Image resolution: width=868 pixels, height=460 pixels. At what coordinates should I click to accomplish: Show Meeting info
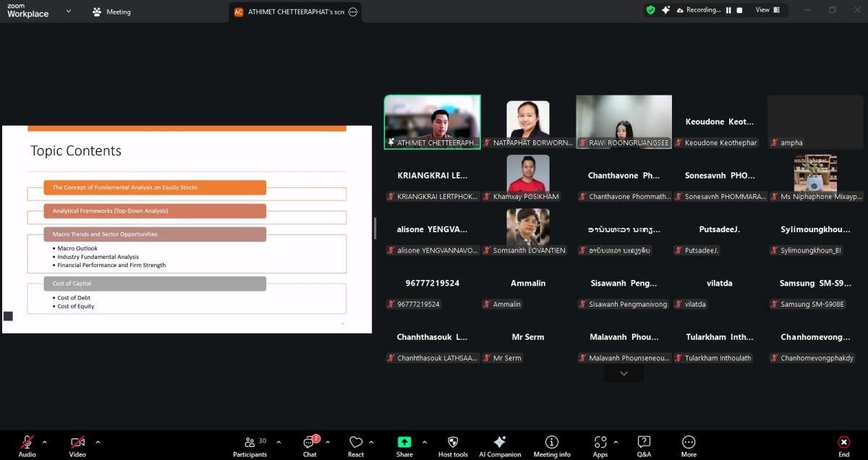point(551,443)
